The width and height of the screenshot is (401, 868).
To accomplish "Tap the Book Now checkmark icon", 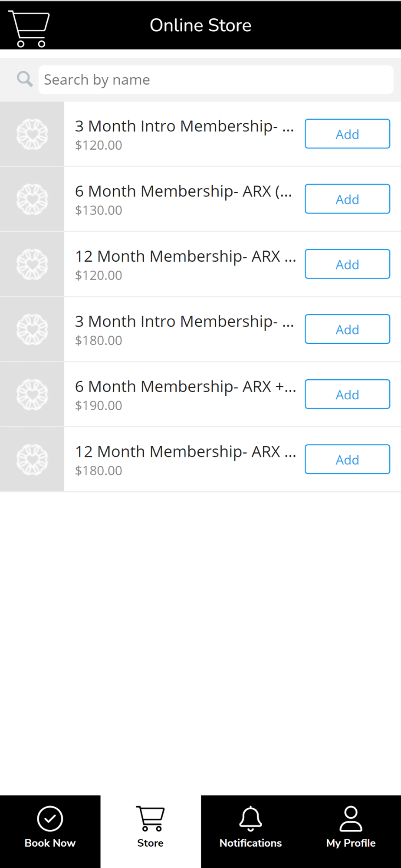I will (50, 819).
